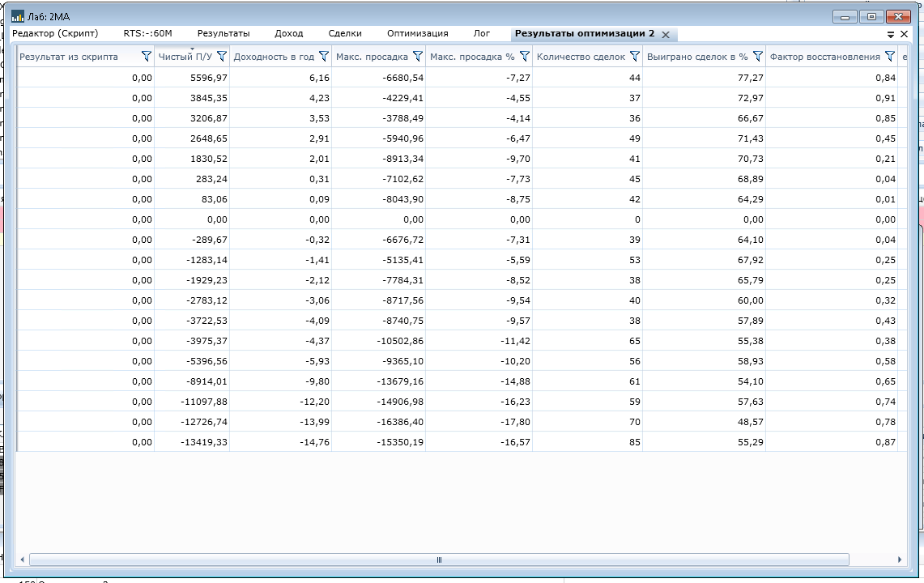Switch to the Сделки tab

[x=345, y=34]
